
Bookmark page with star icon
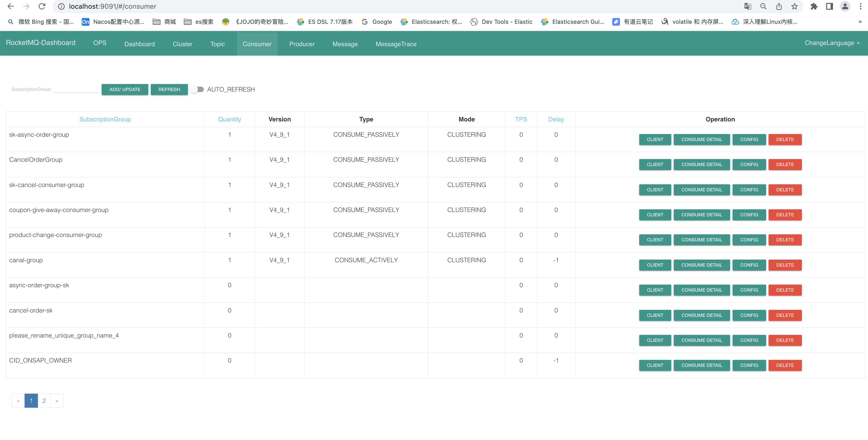point(795,6)
